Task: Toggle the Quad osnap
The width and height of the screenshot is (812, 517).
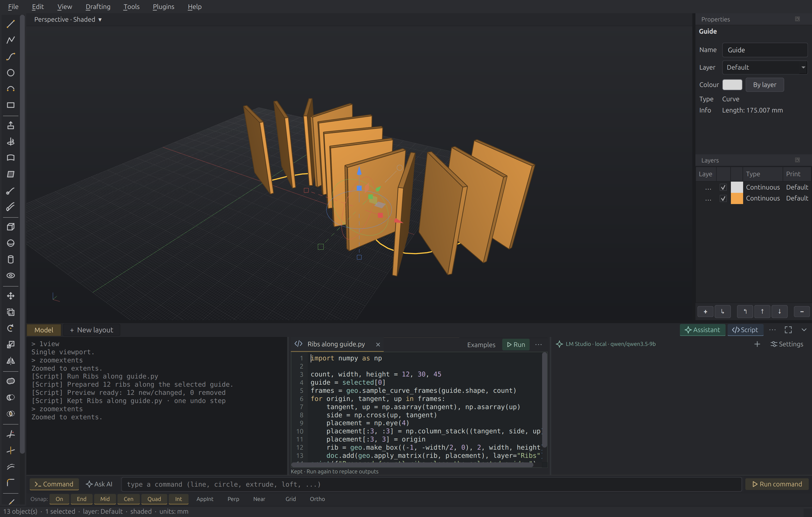Action: [x=154, y=499]
